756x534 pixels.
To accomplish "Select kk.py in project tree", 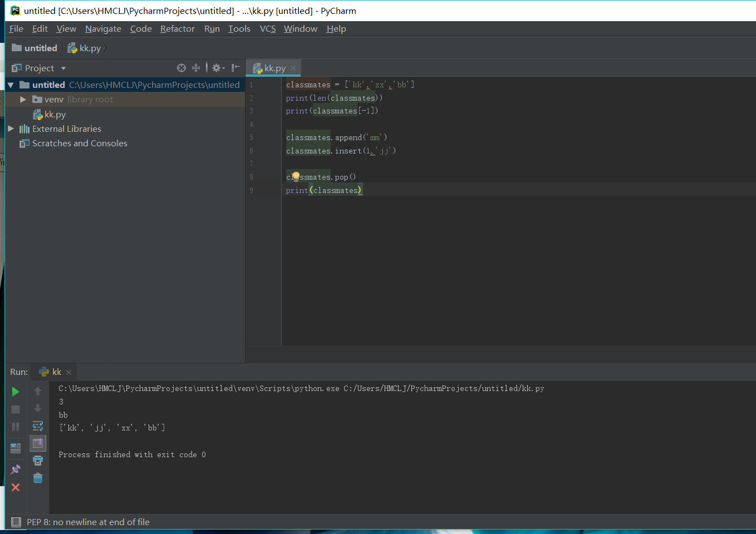I will [55, 114].
